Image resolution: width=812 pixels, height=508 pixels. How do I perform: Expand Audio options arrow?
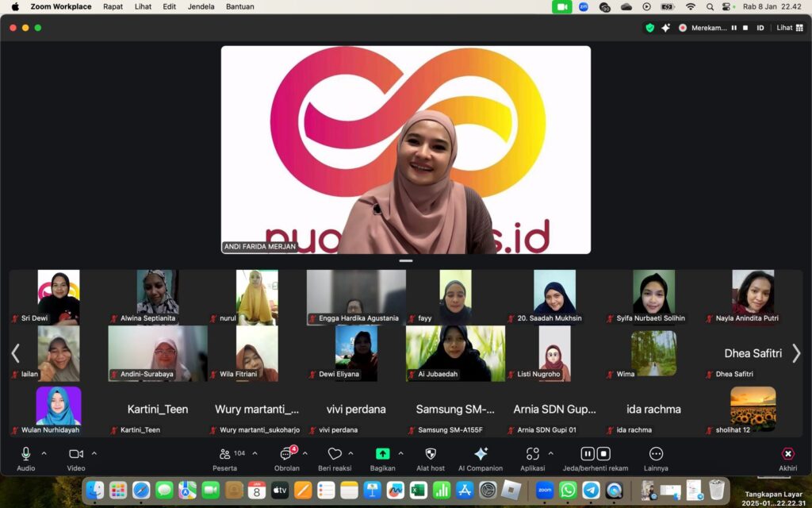click(x=44, y=453)
